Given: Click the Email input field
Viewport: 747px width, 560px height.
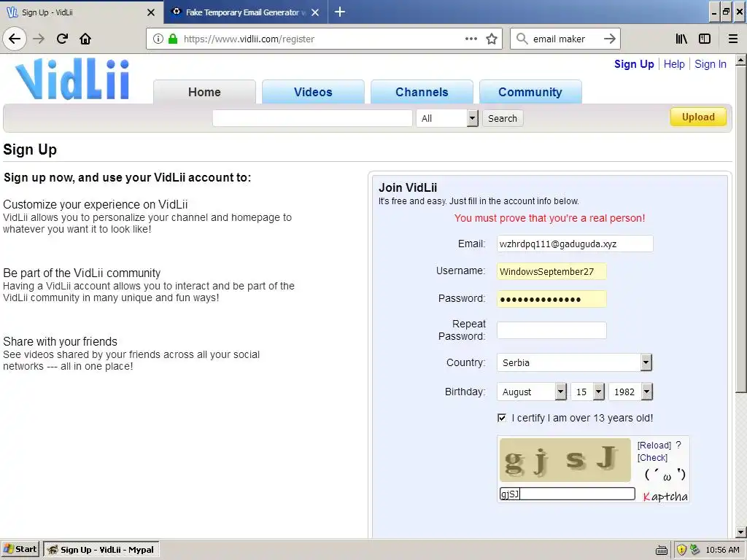Looking at the screenshot, I should pyautogui.click(x=575, y=244).
